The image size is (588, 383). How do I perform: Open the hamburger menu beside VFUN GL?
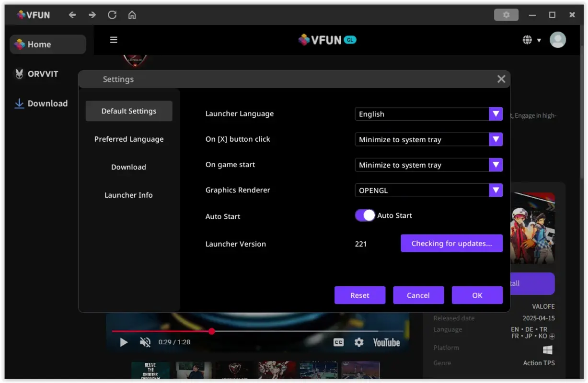tap(114, 40)
